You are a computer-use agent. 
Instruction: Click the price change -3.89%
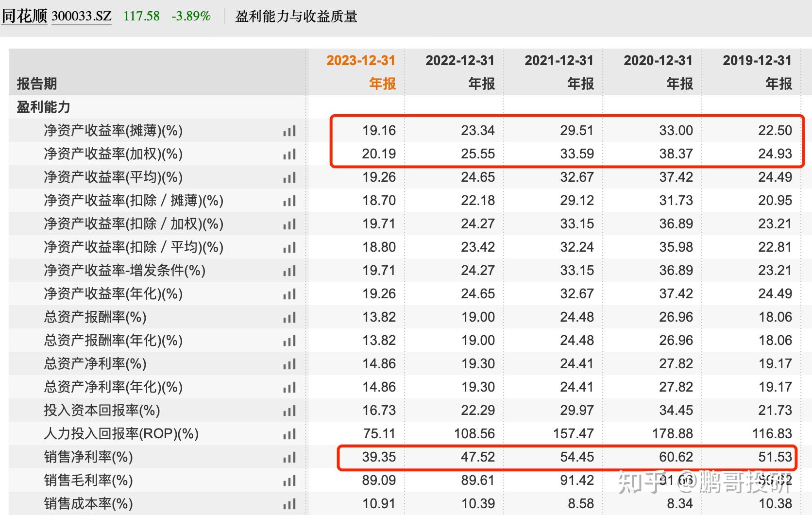pyautogui.click(x=191, y=16)
